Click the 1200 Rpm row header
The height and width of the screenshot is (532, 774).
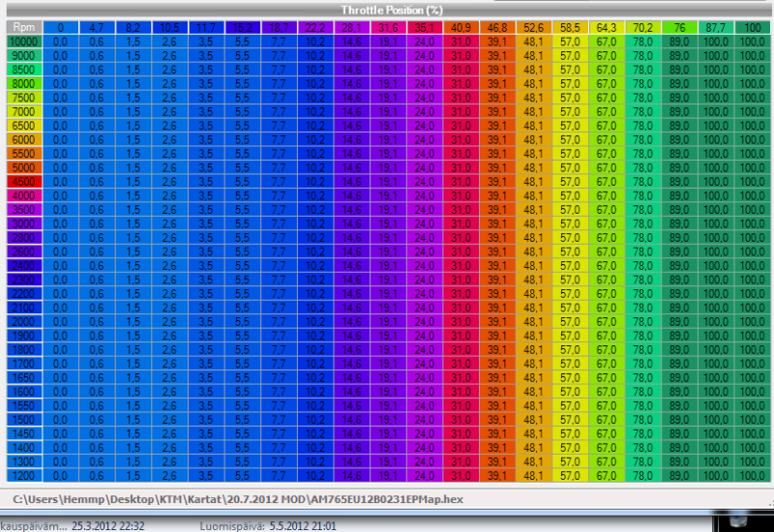click(23, 476)
